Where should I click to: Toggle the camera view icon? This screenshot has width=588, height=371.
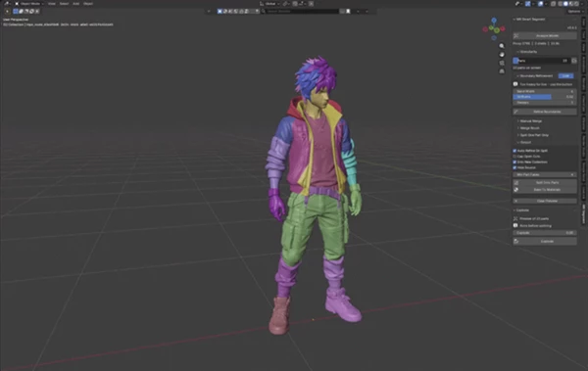coord(502,63)
